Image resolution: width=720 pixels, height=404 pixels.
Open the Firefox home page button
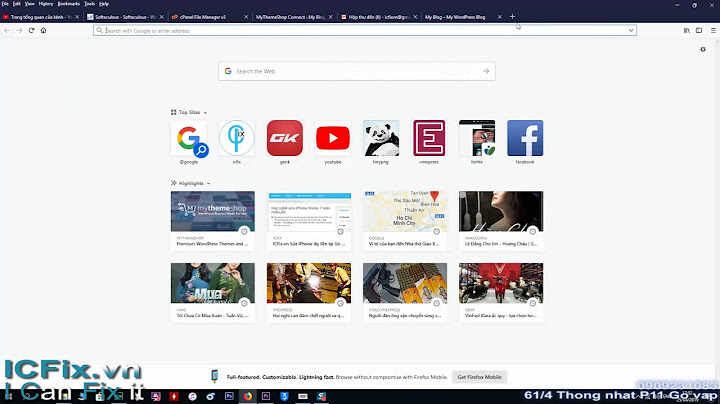click(x=44, y=30)
